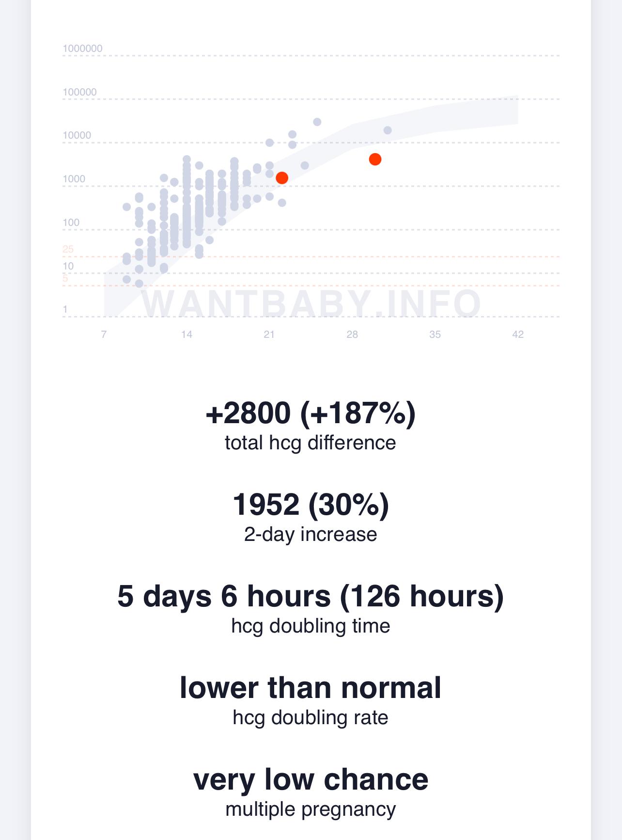
Task: Click the +2800 (+187%) result
Action: [x=311, y=413]
